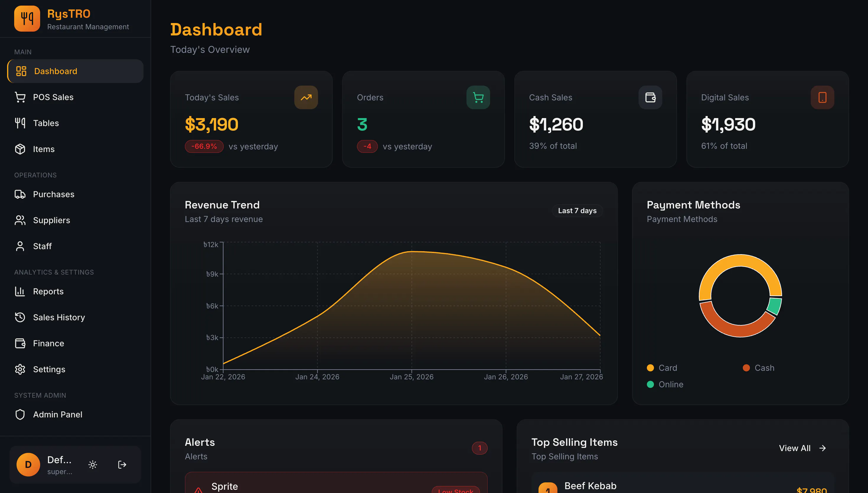The width and height of the screenshot is (868, 493).
Task: Click the Reports bar chart icon
Action: tap(20, 292)
